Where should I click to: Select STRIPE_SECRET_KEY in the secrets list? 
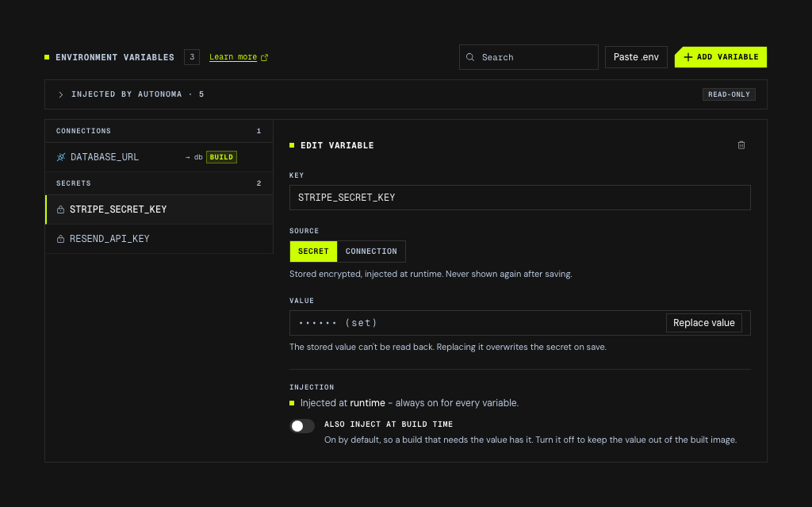tap(159, 209)
